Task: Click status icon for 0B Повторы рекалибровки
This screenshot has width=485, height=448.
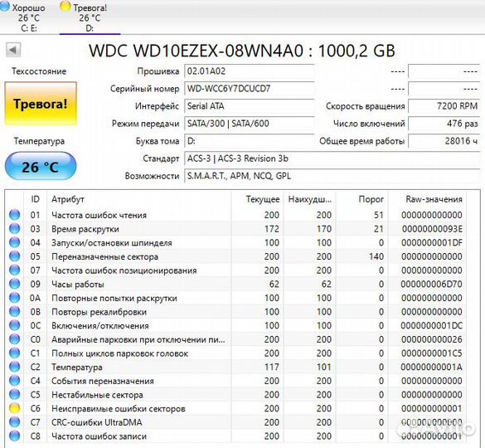Action: (x=15, y=311)
